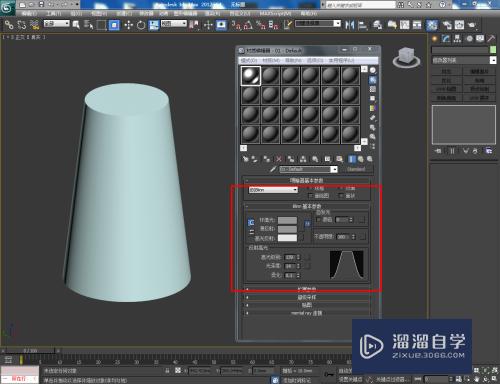Open the Curve Editor from toolbar

[x=405, y=25]
